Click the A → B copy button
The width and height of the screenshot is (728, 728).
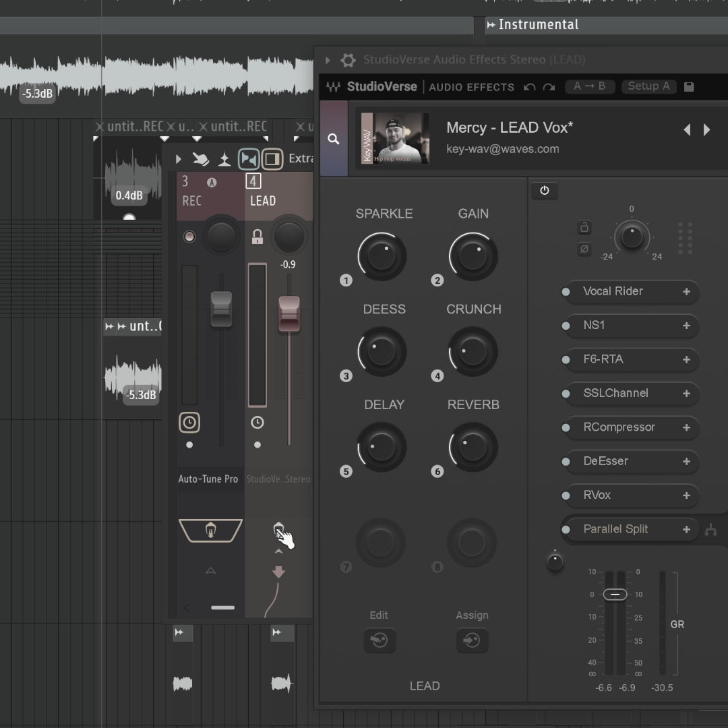589,86
